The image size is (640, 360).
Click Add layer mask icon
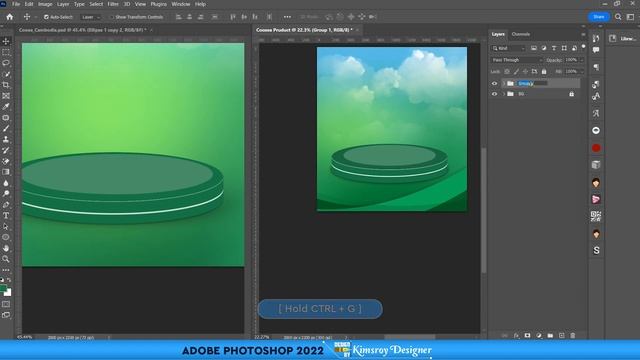tap(527, 336)
